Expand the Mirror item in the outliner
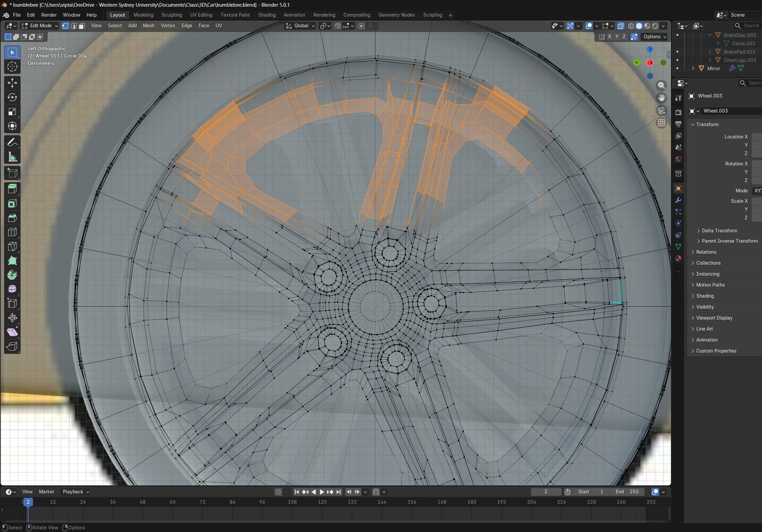762x532 pixels. click(693, 68)
